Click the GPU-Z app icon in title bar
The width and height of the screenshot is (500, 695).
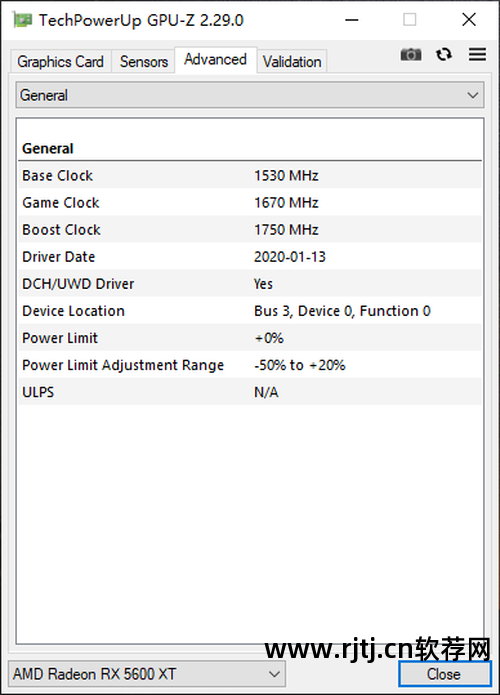click(x=22, y=20)
